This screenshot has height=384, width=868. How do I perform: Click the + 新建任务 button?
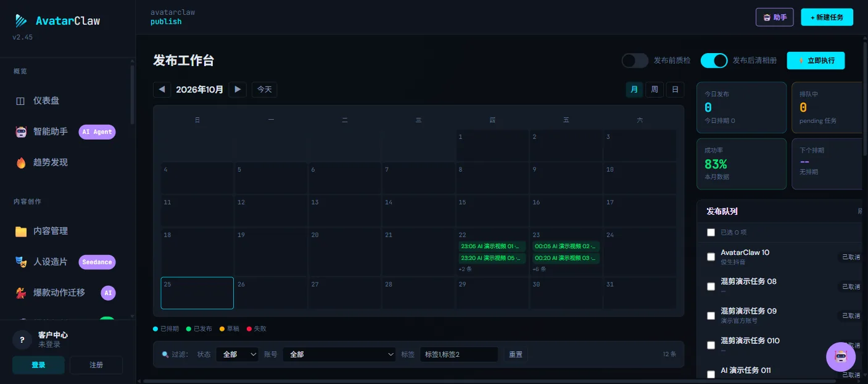(x=827, y=17)
